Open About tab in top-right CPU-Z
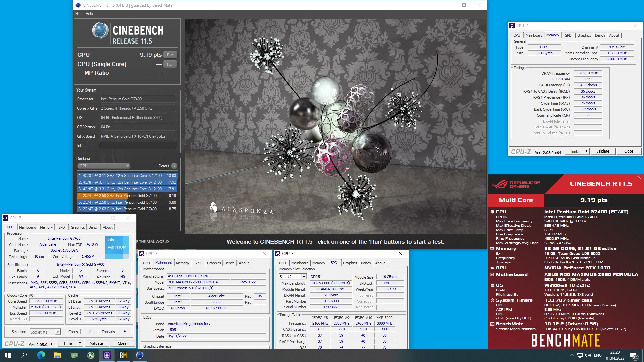Viewport: 644px width, 362px height. 614,35
